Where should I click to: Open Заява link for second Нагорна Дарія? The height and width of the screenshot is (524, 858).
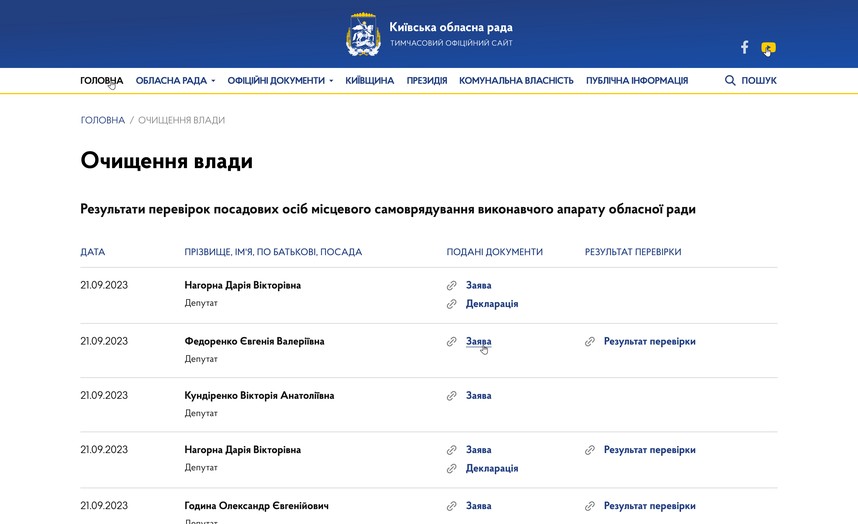pos(479,450)
